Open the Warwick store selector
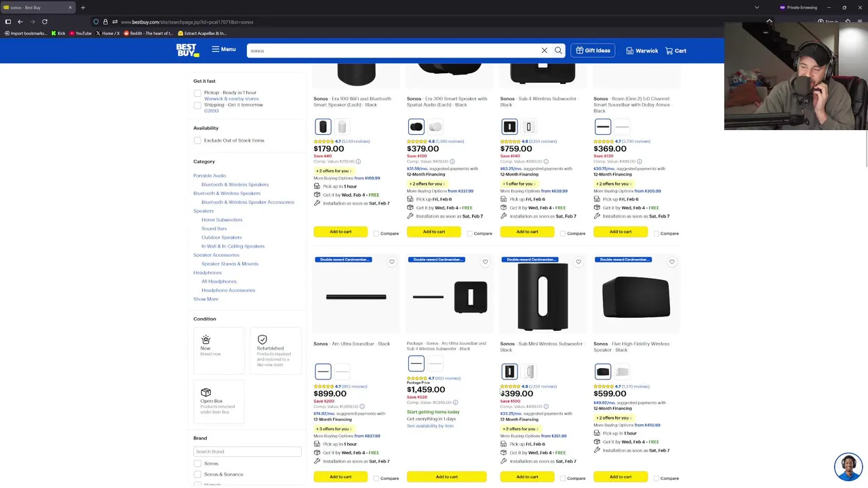 coord(642,51)
